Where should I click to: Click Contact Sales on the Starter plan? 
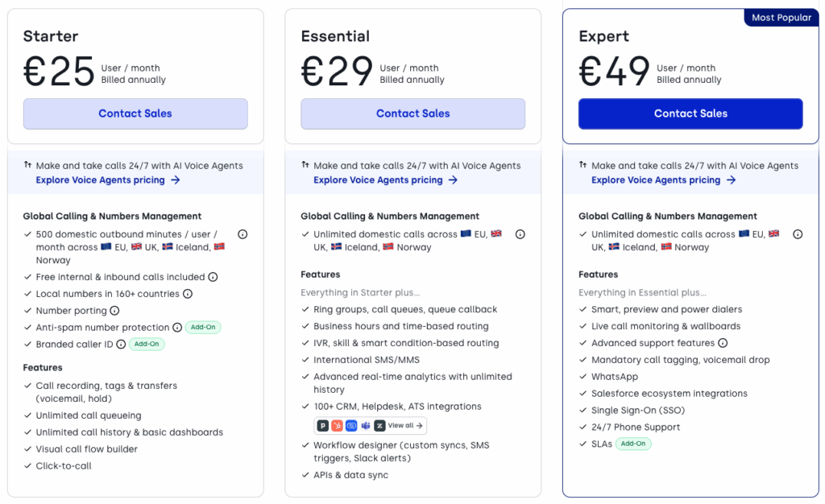pos(135,114)
